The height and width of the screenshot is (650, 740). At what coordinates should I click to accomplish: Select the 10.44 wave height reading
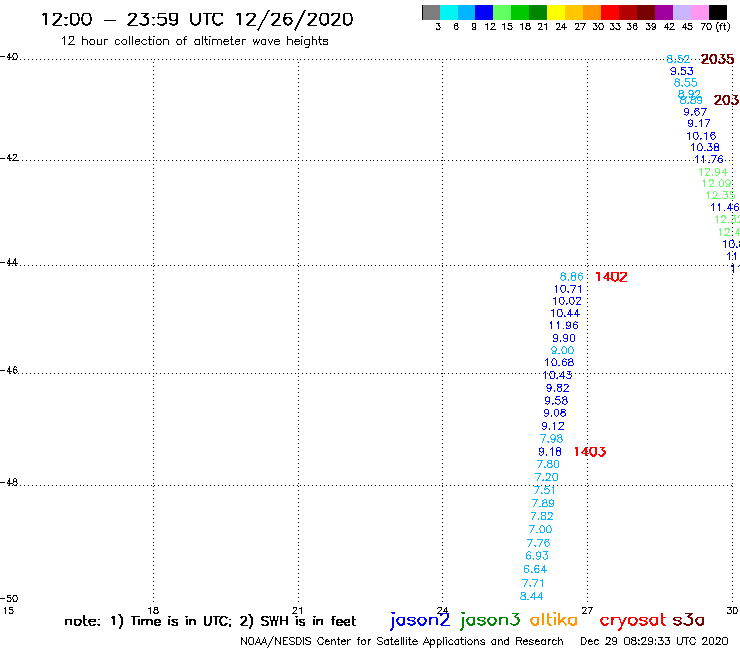coord(565,313)
